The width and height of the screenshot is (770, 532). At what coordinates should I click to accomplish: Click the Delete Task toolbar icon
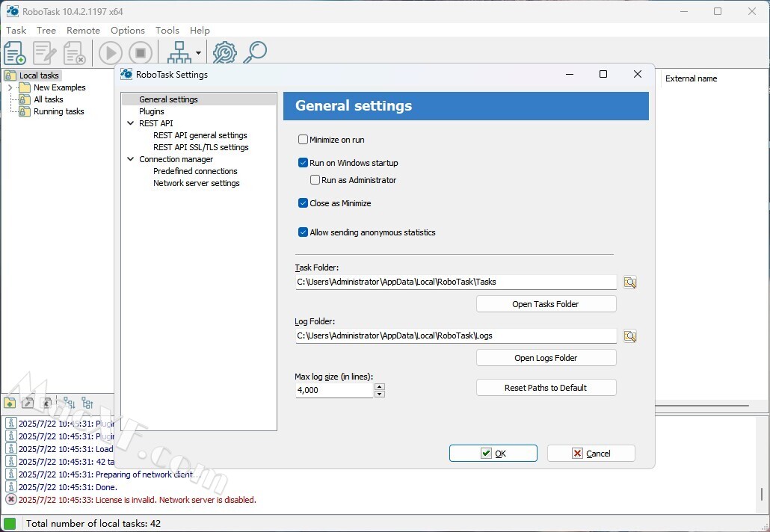[75, 52]
